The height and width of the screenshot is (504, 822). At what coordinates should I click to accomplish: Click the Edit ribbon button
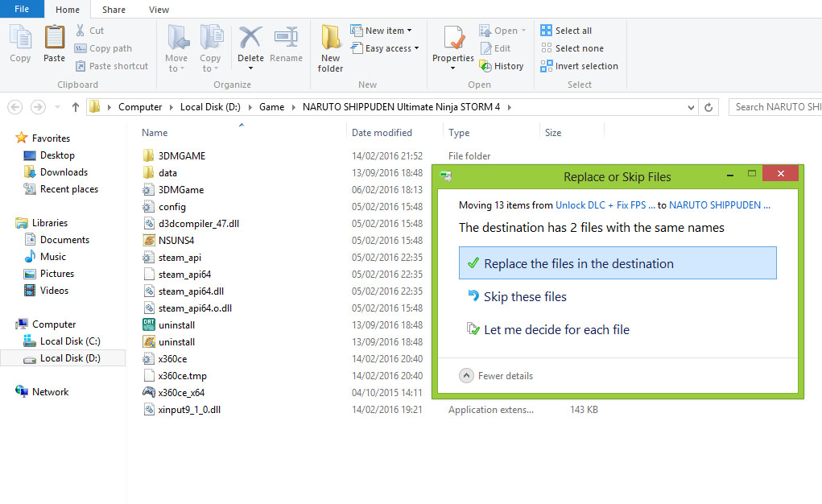(x=495, y=48)
